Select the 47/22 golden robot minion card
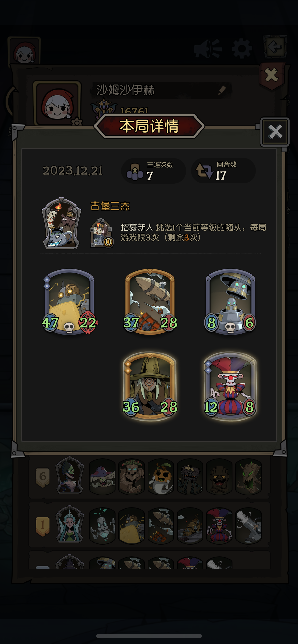This screenshot has width=298, height=644. click(x=69, y=302)
